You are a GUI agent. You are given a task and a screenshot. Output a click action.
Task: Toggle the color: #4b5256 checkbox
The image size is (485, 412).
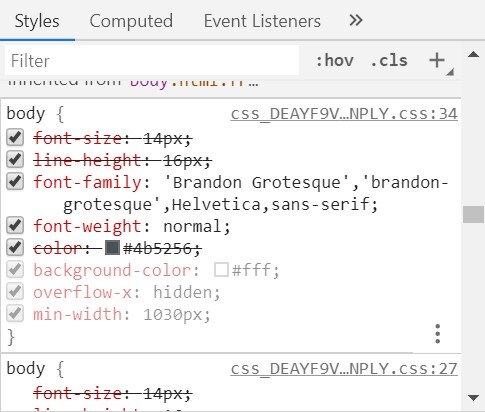pos(15,248)
